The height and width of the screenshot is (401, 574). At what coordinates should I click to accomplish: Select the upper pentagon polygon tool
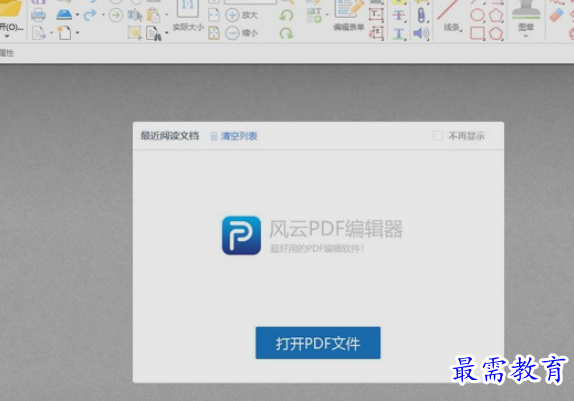tap(496, 15)
